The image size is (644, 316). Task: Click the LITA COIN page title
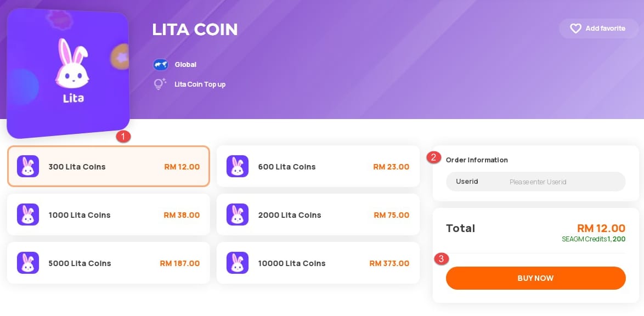[195, 29]
